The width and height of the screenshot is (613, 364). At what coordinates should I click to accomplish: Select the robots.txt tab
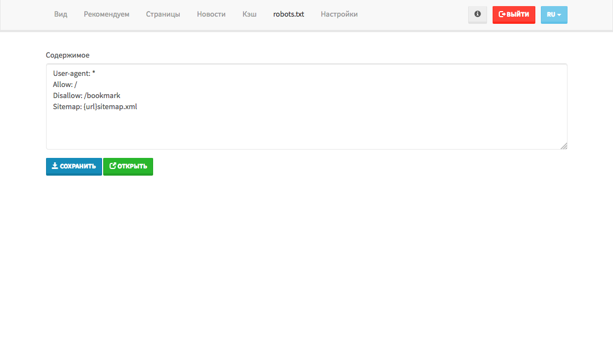[x=288, y=14]
